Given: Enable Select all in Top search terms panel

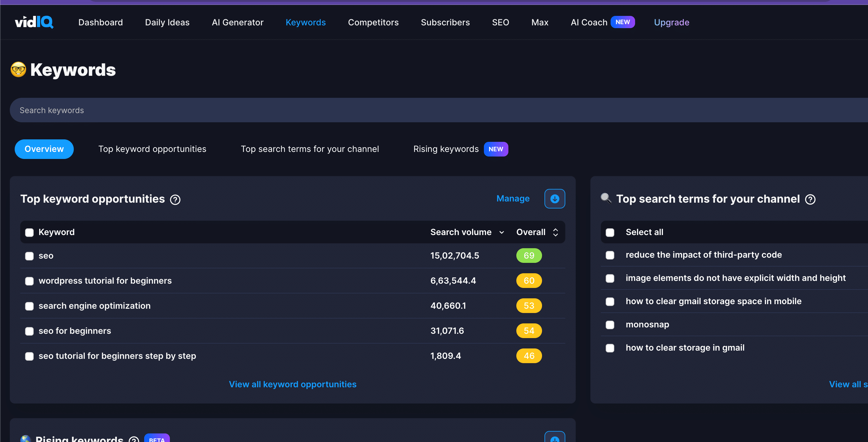Looking at the screenshot, I should 610,232.
